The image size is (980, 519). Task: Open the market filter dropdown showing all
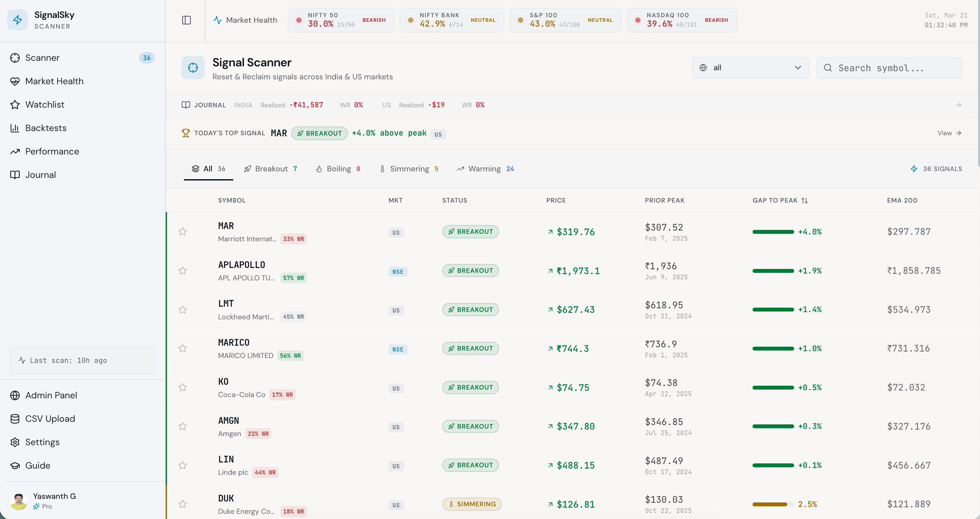click(750, 68)
